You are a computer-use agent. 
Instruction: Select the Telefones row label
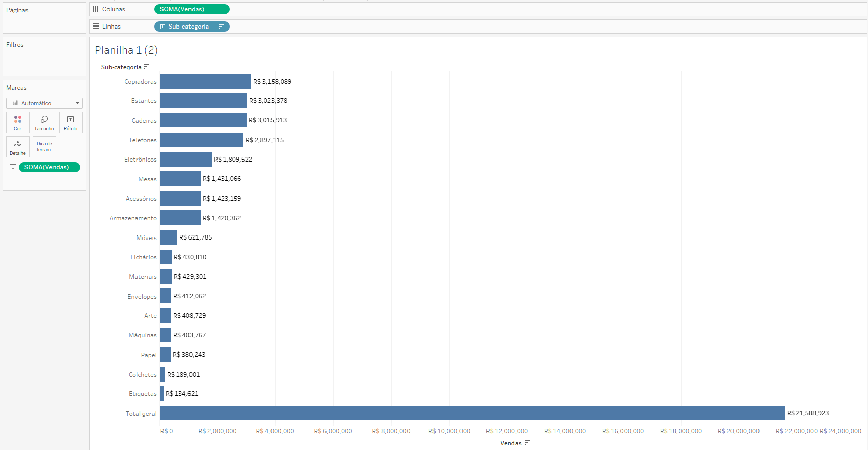(x=143, y=140)
